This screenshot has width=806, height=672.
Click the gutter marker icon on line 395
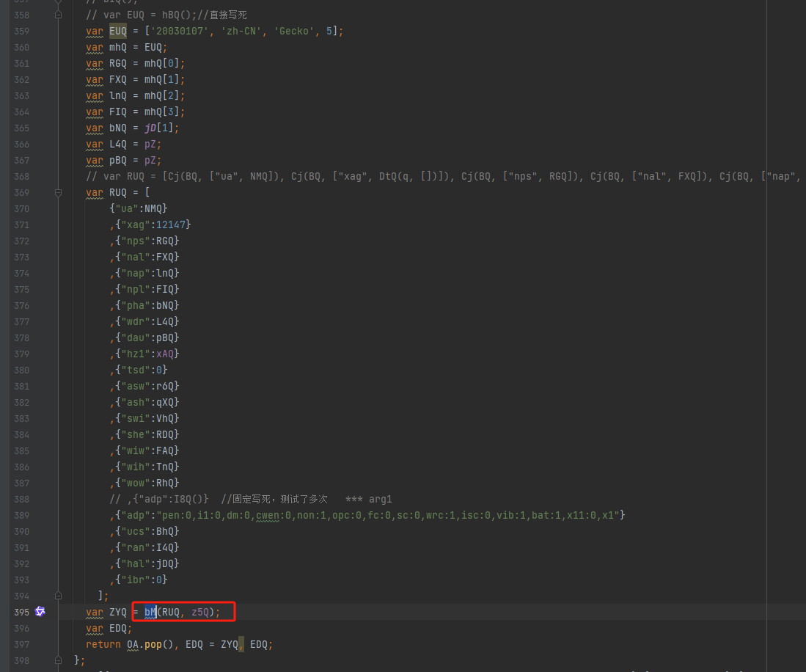point(40,611)
